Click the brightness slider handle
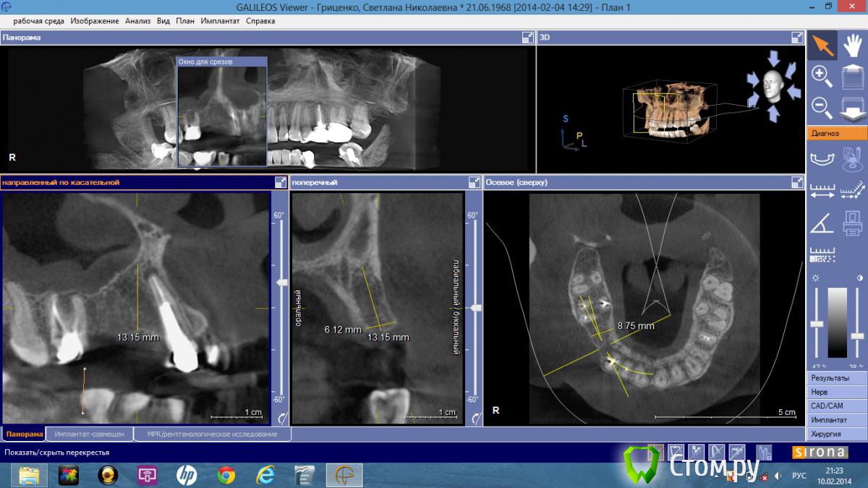The width and height of the screenshot is (868, 488). tap(817, 324)
